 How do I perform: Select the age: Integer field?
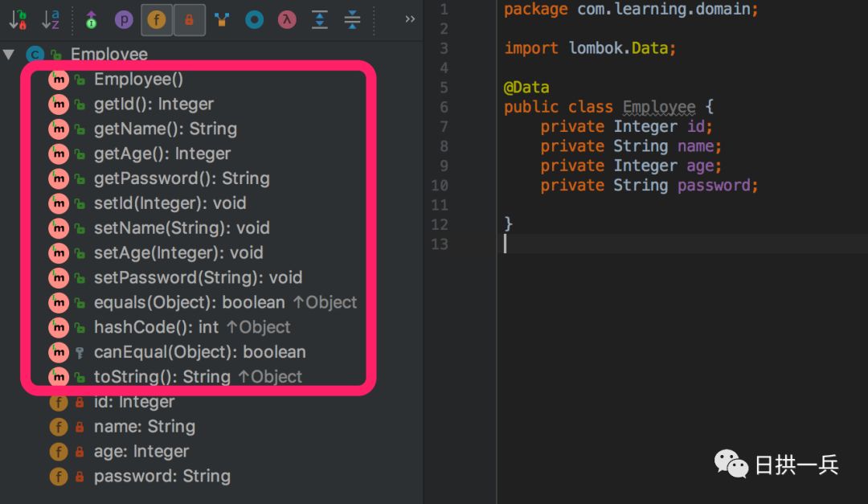coord(141,452)
